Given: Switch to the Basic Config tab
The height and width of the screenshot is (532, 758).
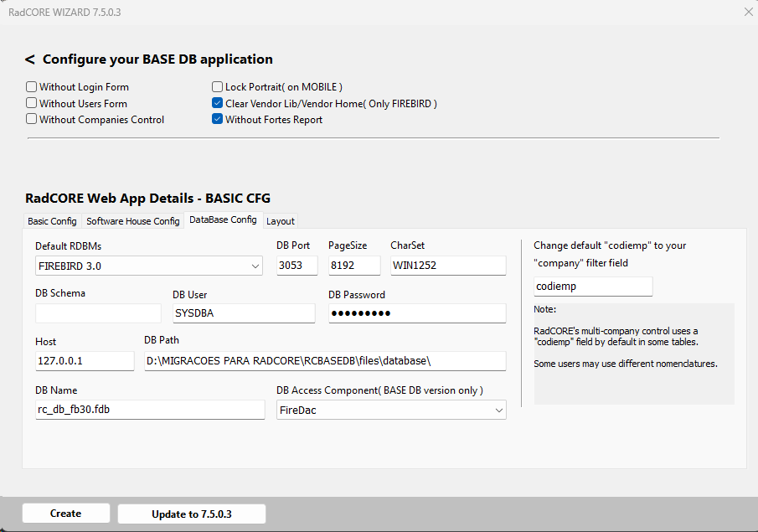Looking at the screenshot, I should point(52,221).
